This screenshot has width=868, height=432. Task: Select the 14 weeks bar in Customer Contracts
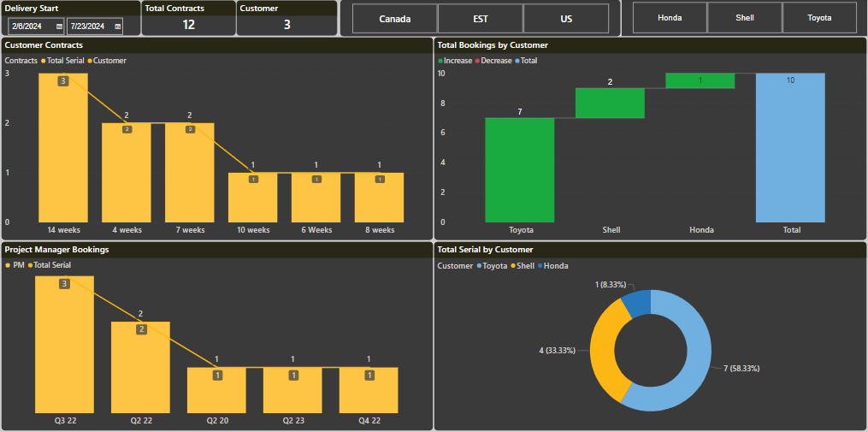pyautogui.click(x=63, y=148)
